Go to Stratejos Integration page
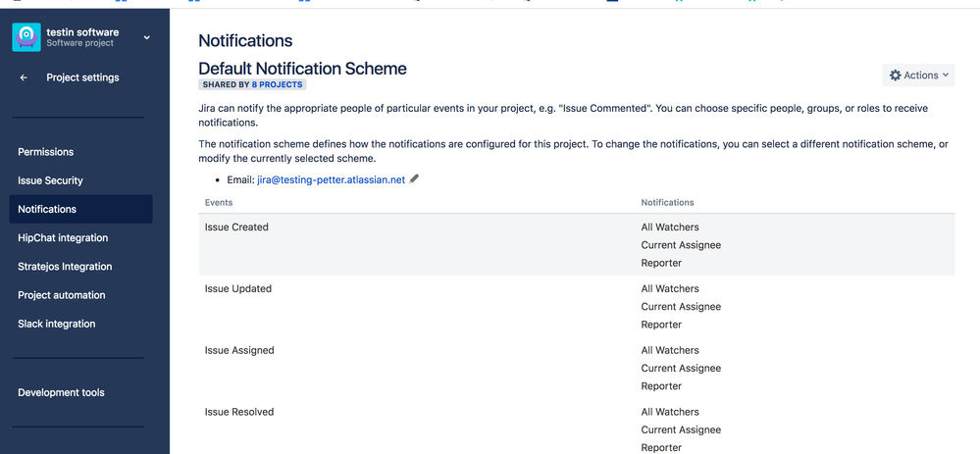The image size is (980, 454). point(65,266)
